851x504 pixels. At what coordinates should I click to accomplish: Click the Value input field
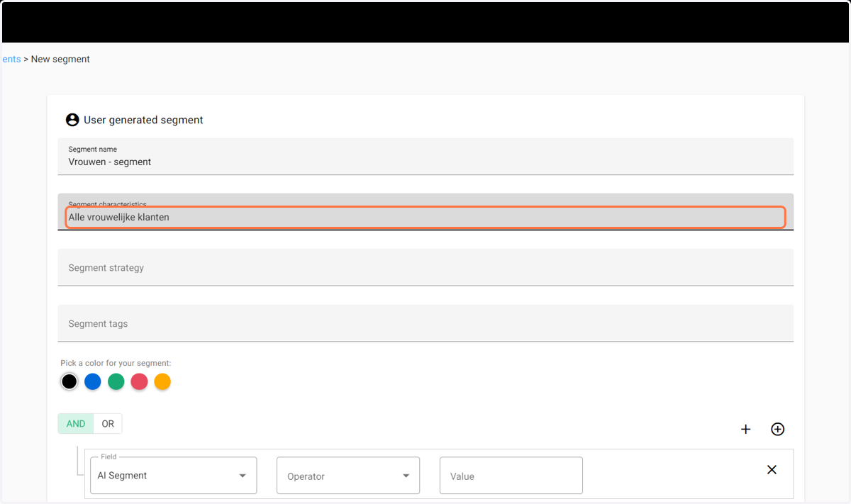coord(511,476)
